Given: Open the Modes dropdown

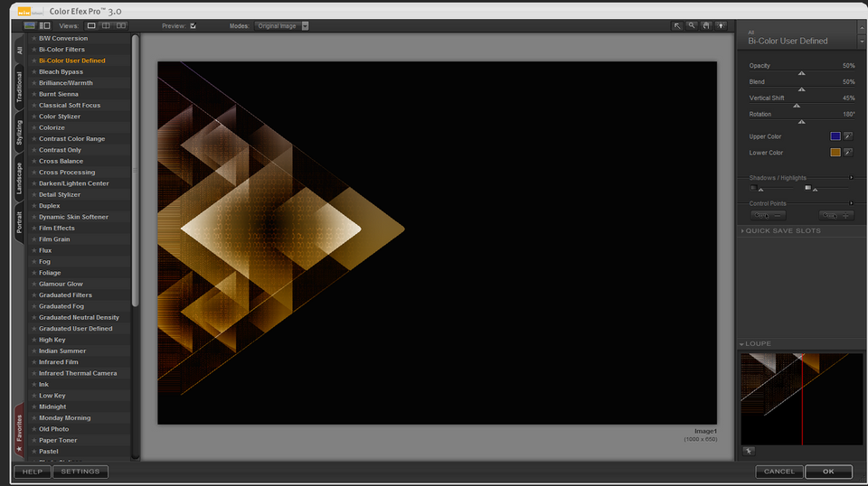Looking at the screenshot, I should (x=281, y=26).
